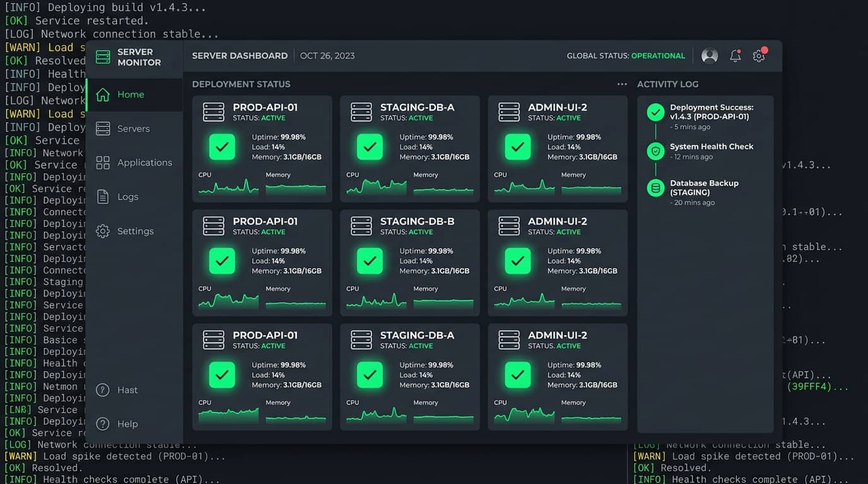Click the Help question mark icon
This screenshot has width=868, height=484.
tap(103, 424)
